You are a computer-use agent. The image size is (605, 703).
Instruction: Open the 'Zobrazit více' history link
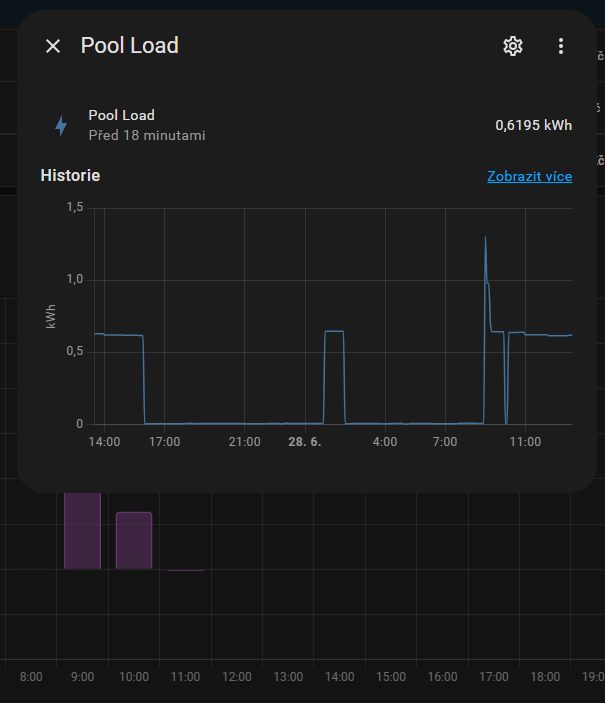[x=529, y=176]
